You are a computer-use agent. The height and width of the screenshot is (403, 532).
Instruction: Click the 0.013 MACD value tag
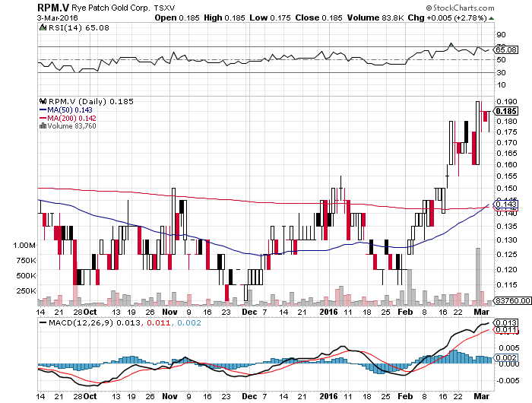(x=505, y=323)
